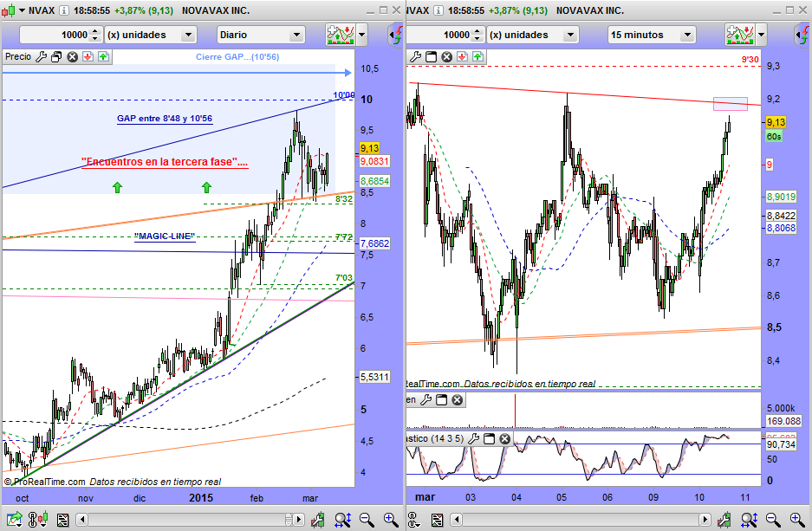The height and width of the screenshot is (531, 812).
Task: Open the volume panel settings wrench
Action: tap(425, 400)
